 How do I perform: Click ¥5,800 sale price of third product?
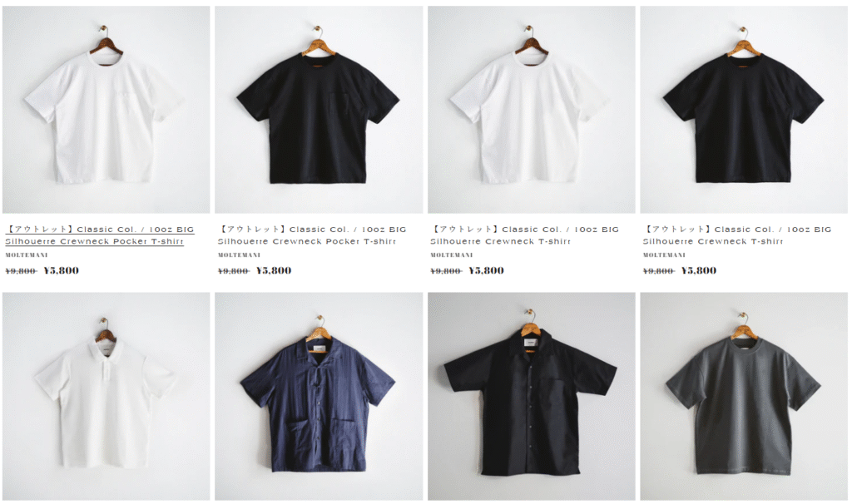point(486,270)
